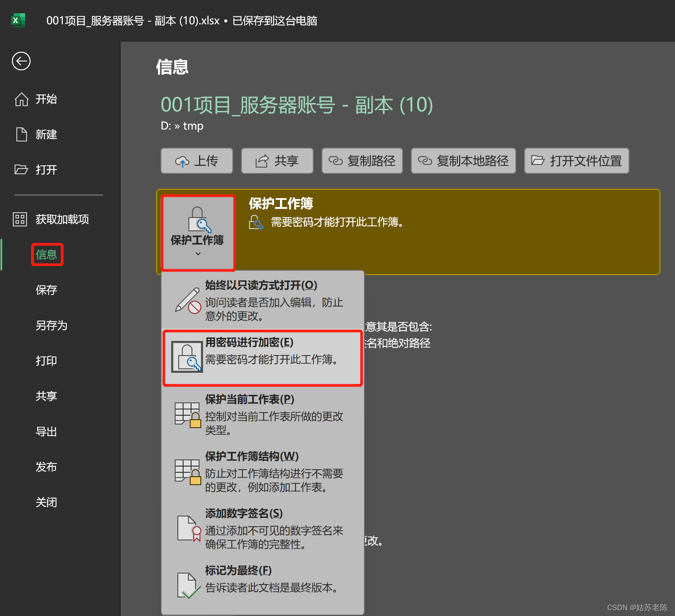The height and width of the screenshot is (616, 675).
Task: Open 共享 in the left sidebar
Action: [46, 396]
